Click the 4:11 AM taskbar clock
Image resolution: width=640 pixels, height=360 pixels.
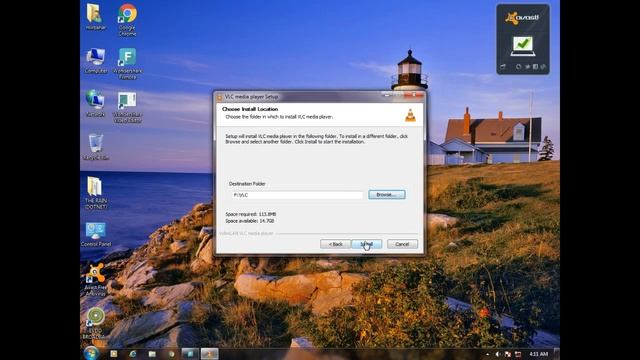pos(538,354)
